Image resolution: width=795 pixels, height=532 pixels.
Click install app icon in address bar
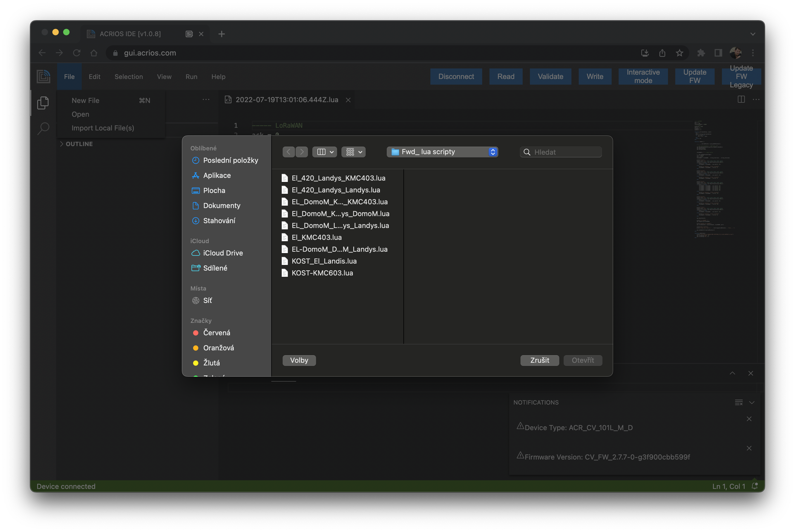tap(645, 53)
